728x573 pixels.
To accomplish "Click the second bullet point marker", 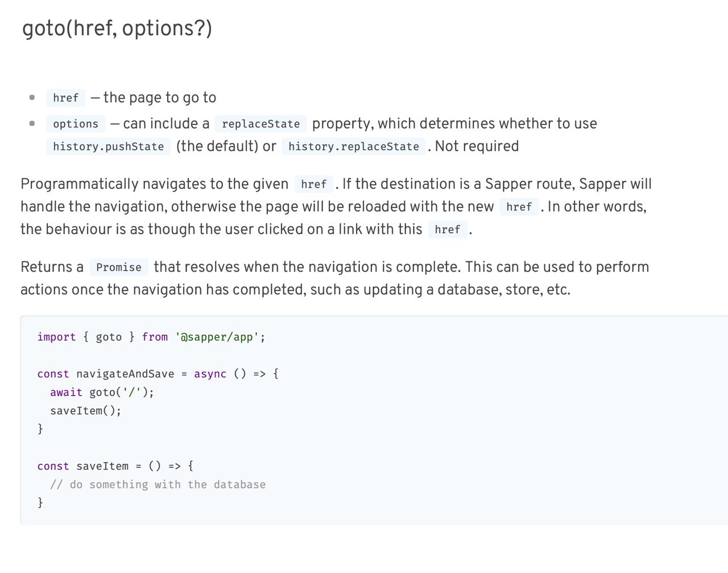I will click(32, 123).
